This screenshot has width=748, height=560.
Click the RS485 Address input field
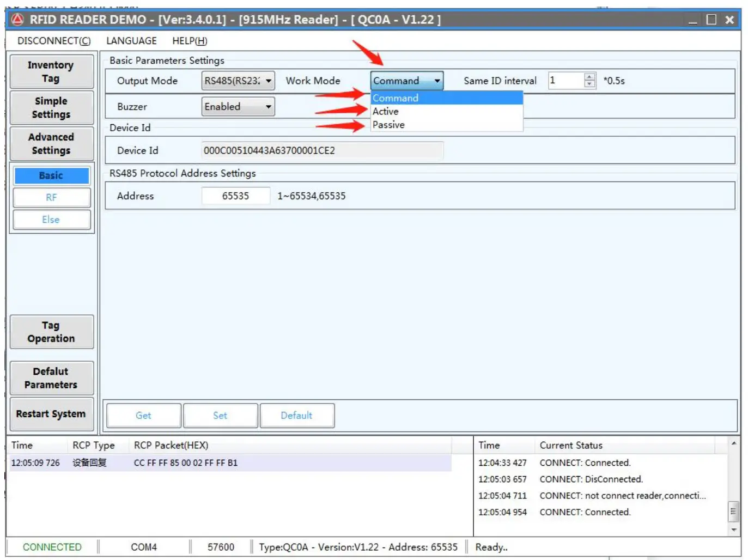point(235,196)
